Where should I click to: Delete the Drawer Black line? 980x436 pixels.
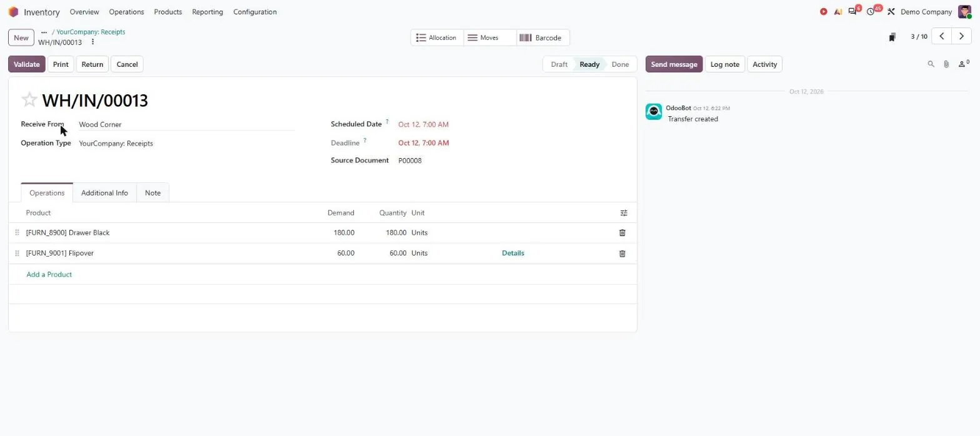coord(622,233)
